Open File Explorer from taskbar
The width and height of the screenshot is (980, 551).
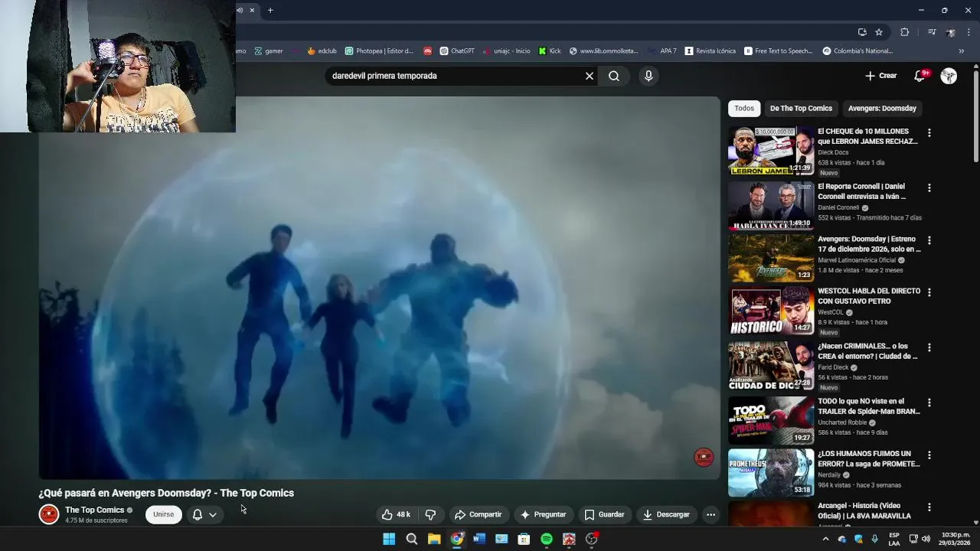[x=434, y=539]
